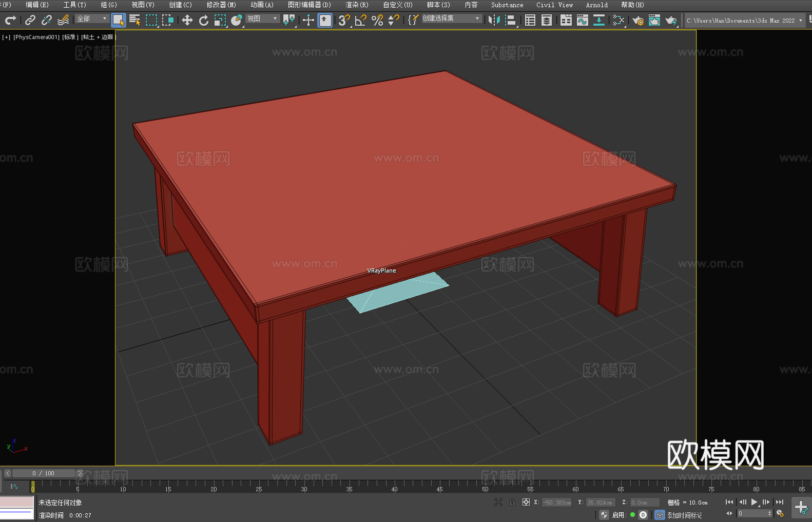
Task: Click the Unlink Selection icon
Action: tap(47, 20)
